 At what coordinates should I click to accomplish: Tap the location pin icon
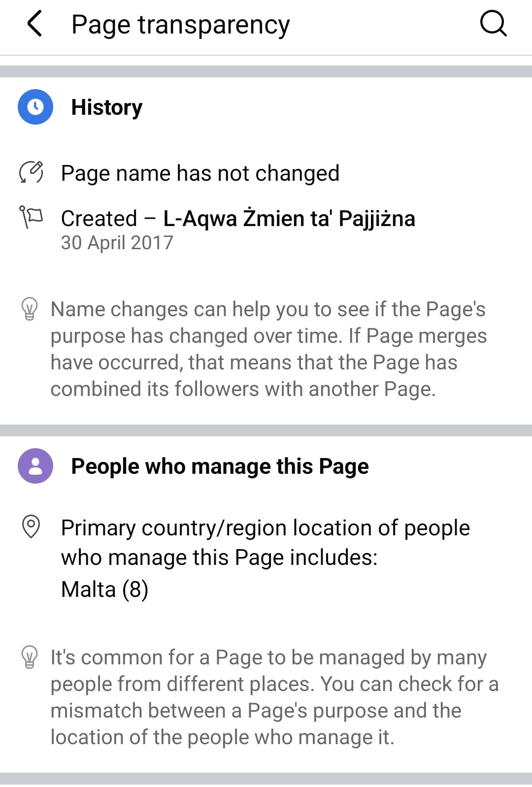click(31, 526)
